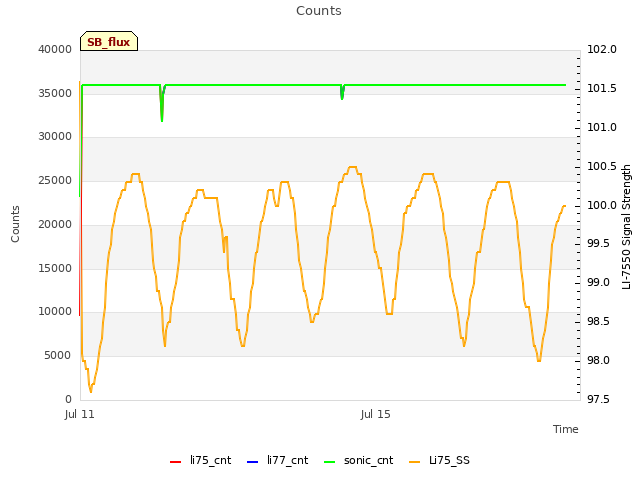
Task: Click the orange Li75_SS legend swatch
Action: (414, 462)
